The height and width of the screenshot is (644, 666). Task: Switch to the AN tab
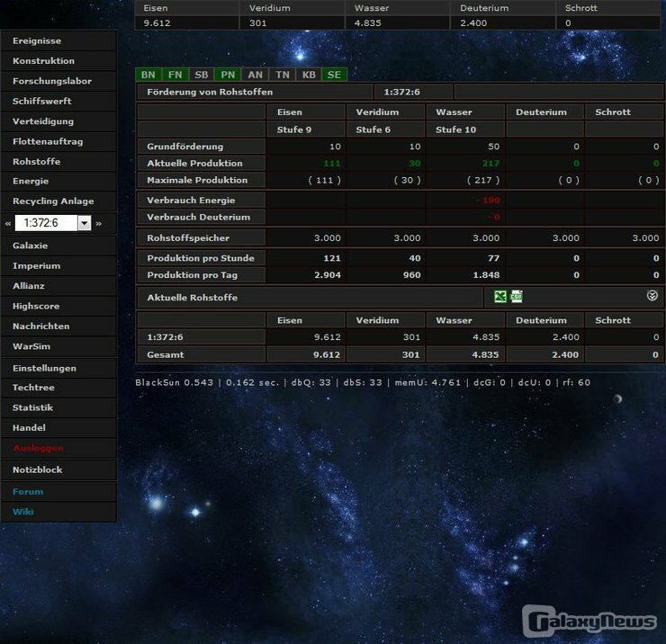click(x=256, y=75)
